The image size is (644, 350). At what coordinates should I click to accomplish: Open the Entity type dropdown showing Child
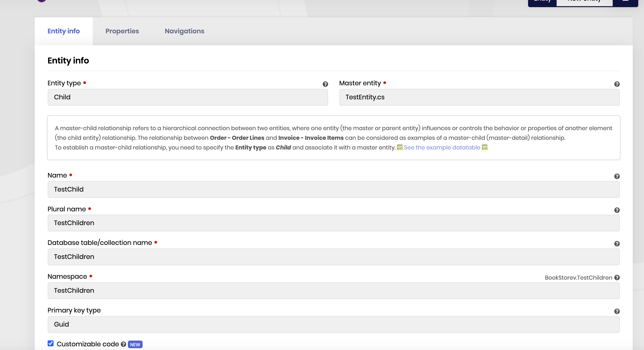pos(187,97)
